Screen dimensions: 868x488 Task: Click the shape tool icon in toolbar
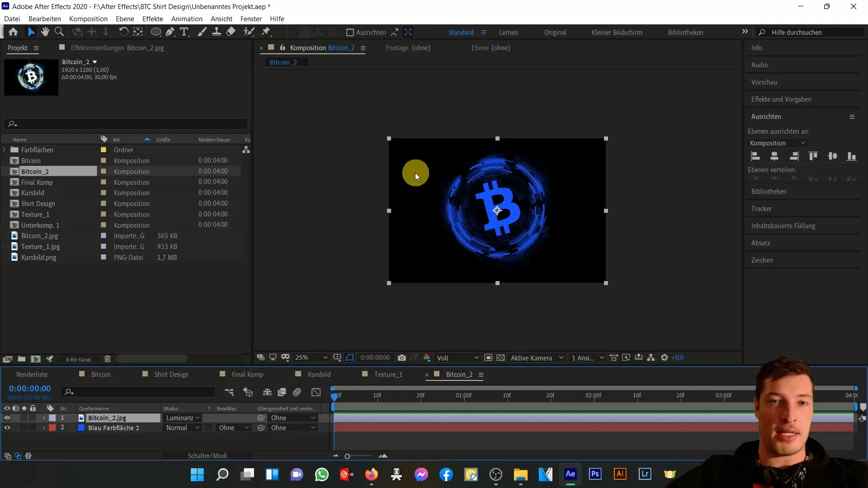(156, 32)
